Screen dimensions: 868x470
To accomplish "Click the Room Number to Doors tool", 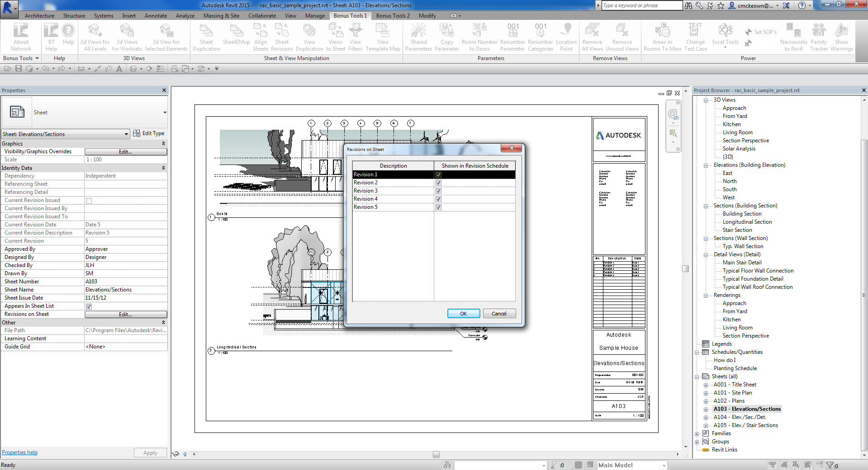I will (479, 36).
